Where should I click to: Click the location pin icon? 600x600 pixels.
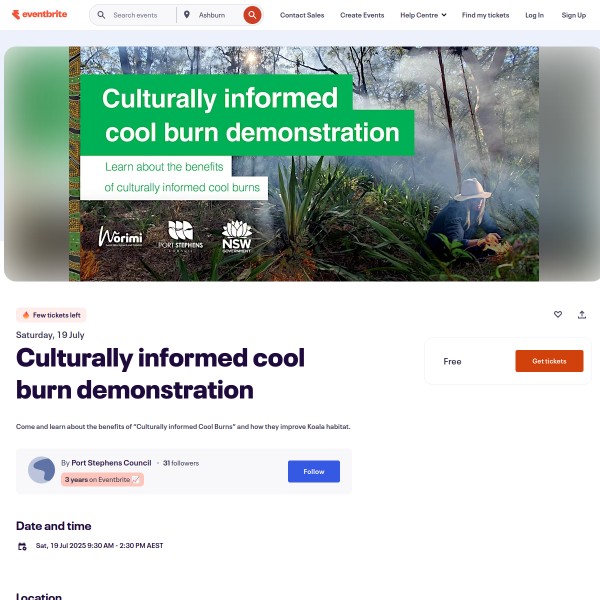tap(187, 15)
